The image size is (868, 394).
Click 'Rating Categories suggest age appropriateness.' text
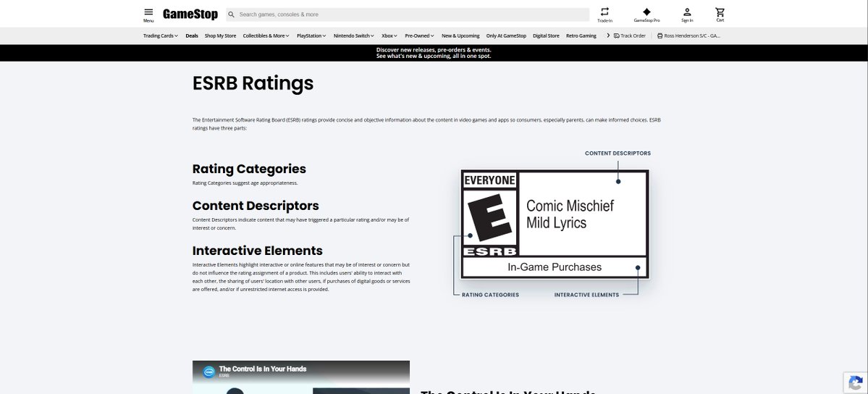pos(245,183)
